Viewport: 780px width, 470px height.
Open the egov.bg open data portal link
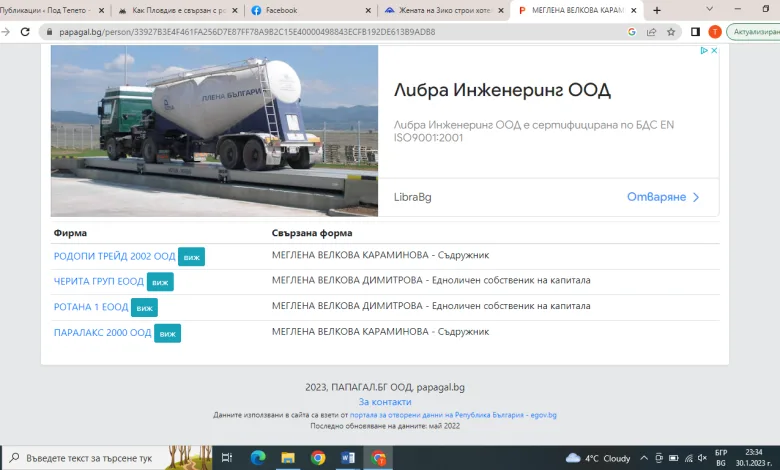[453, 415]
